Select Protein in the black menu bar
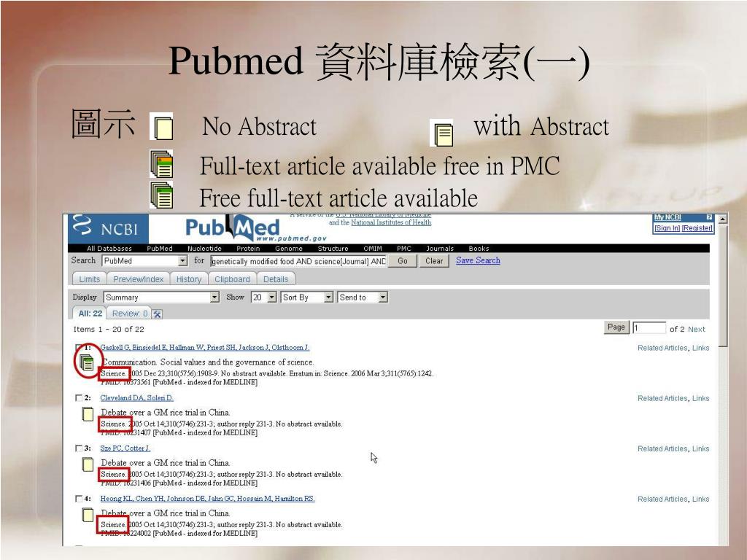 pos(248,249)
